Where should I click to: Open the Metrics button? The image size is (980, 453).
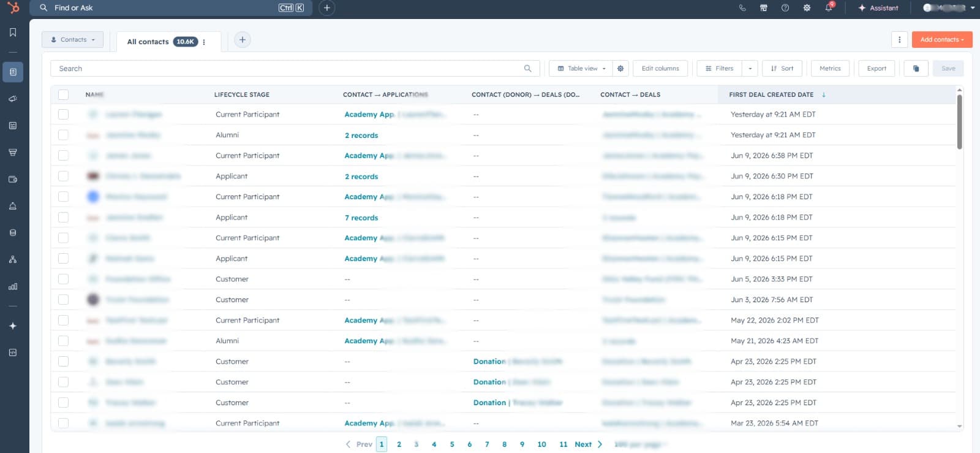[x=830, y=69]
